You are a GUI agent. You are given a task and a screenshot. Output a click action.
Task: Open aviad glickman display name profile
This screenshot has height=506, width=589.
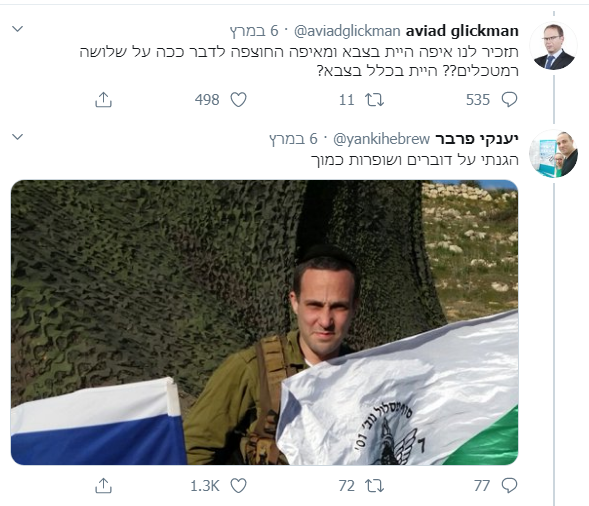click(462, 31)
